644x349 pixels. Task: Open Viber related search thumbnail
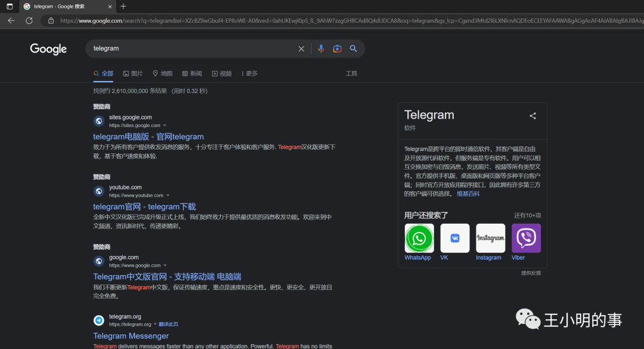coord(526,238)
